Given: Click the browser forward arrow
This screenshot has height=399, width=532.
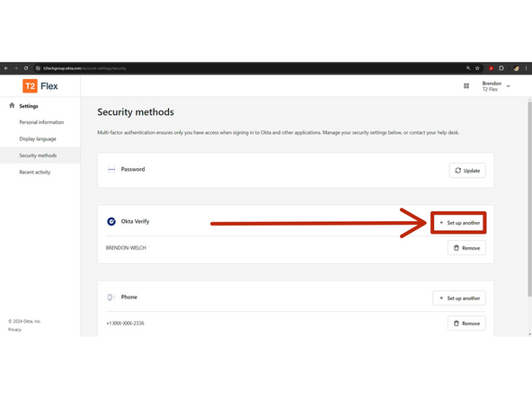Looking at the screenshot, I should 16,68.
